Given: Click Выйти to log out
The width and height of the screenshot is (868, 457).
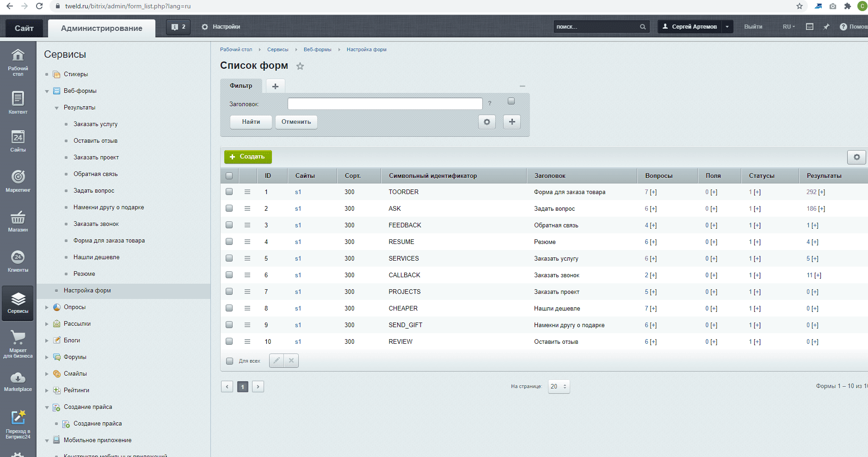Looking at the screenshot, I should [753, 27].
